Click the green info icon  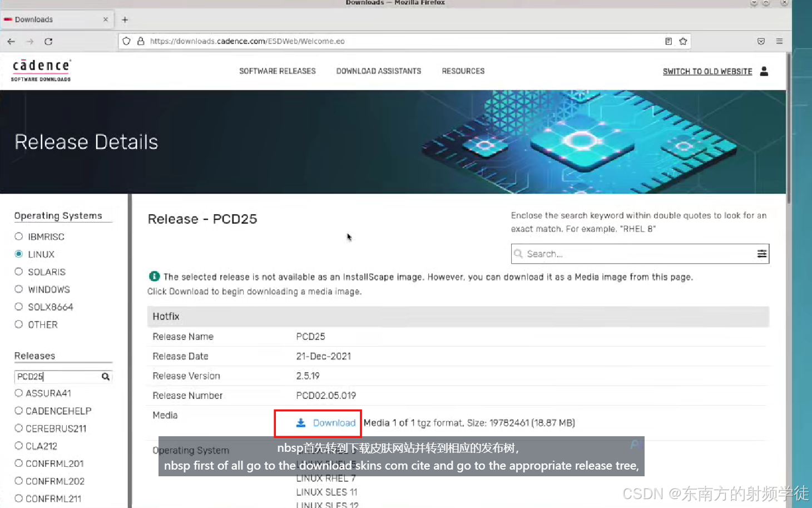coord(154,277)
